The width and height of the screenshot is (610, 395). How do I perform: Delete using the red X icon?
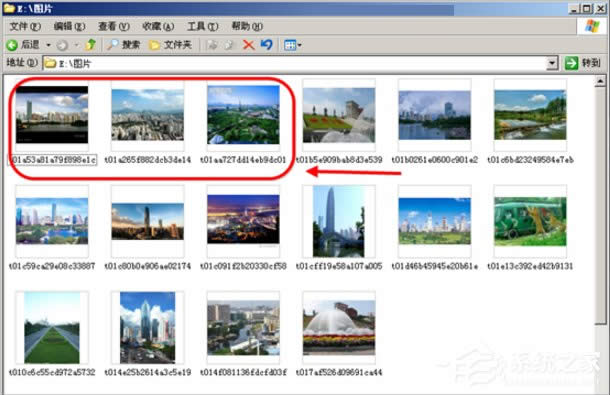coord(249,45)
